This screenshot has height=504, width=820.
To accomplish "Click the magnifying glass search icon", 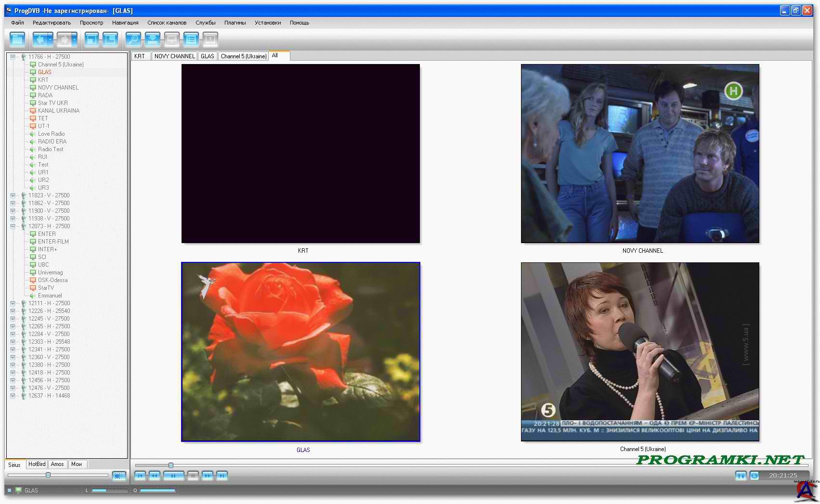I will [133, 39].
